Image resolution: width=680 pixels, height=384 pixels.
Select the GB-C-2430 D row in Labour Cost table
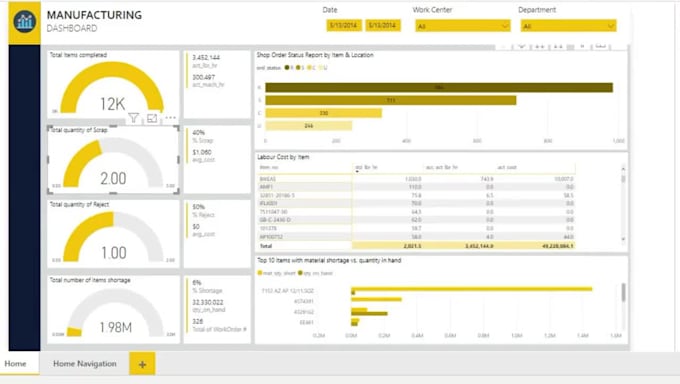[417, 220]
